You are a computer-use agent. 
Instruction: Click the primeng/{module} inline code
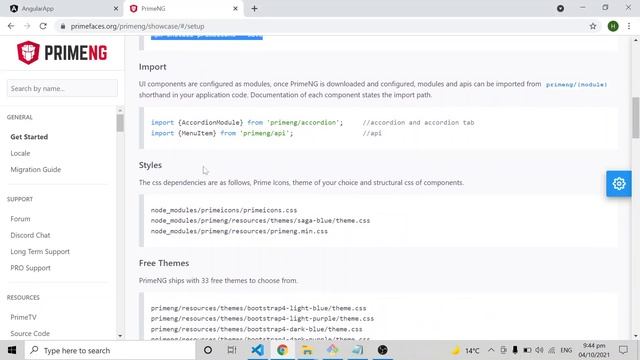pos(576,84)
